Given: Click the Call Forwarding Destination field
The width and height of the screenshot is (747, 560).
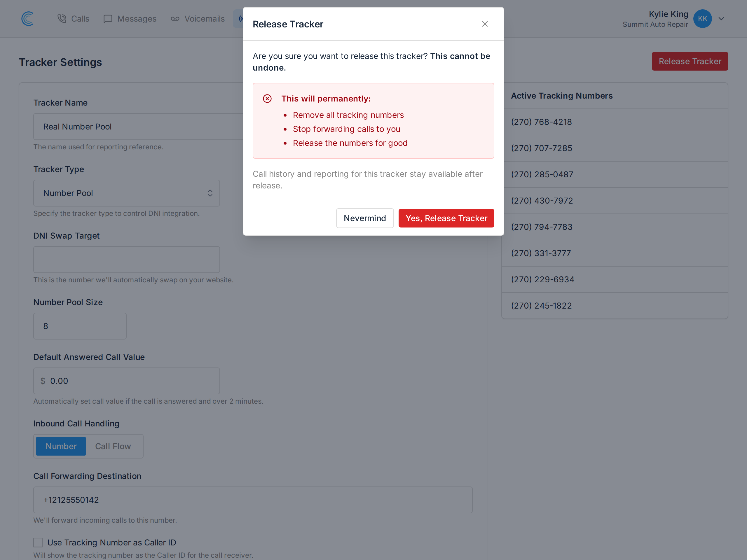Looking at the screenshot, I should 253,500.
